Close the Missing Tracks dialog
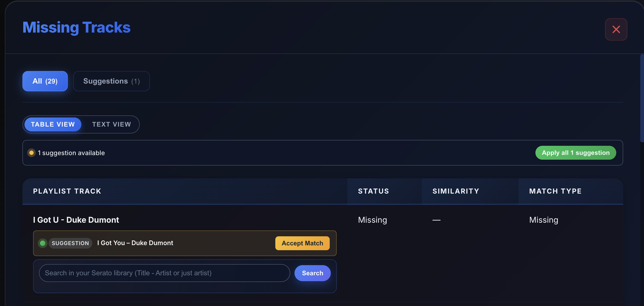 pos(616,29)
